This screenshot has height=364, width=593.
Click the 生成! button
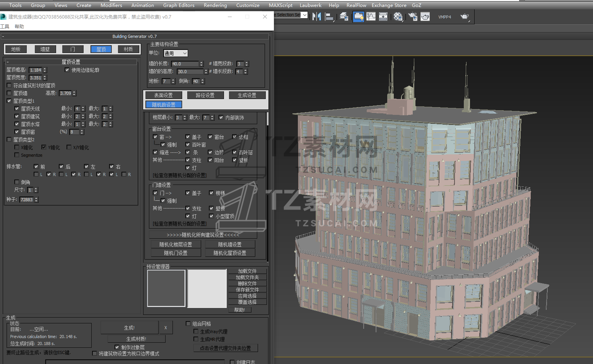click(129, 328)
